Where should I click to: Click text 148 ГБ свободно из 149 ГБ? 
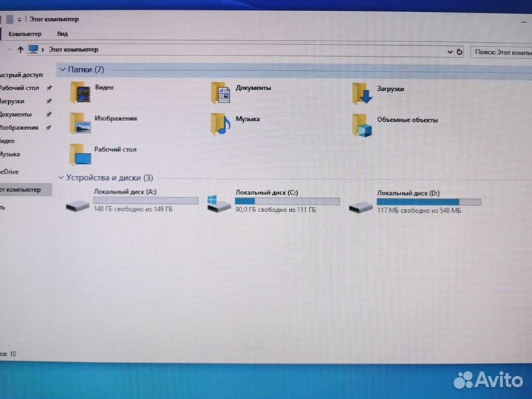coord(133,209)
